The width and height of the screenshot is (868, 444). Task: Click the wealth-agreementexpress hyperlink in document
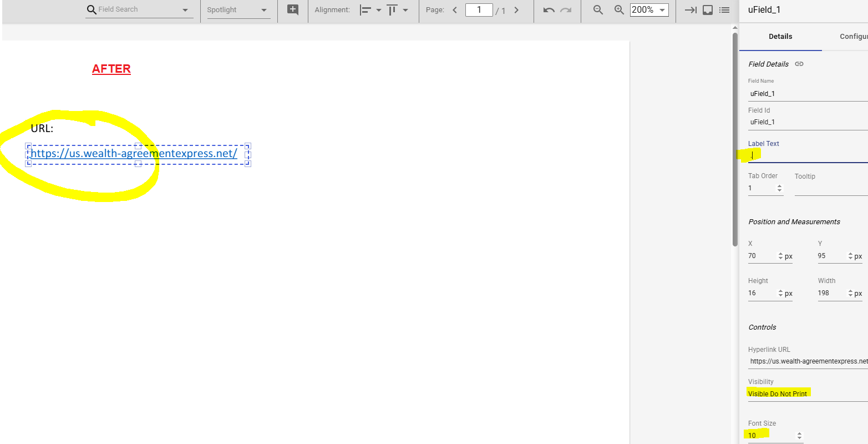coord(134,154)
